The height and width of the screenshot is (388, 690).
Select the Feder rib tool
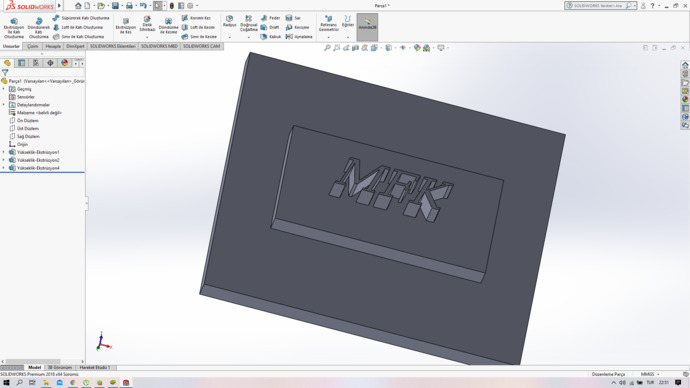270,18
